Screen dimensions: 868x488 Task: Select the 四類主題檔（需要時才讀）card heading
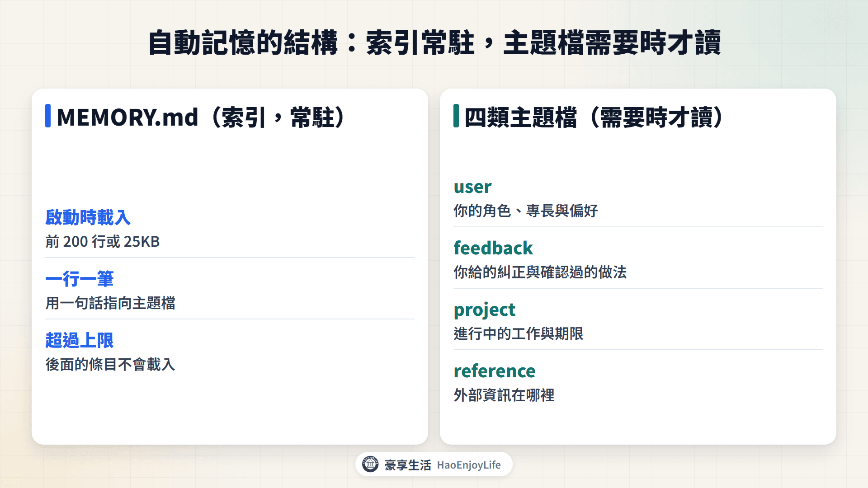594,117
